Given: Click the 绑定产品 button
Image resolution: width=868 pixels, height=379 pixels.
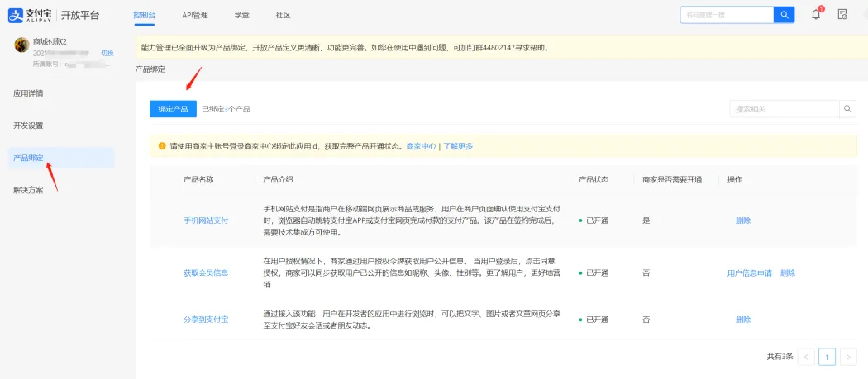Looking at the screenshot, I should (x=173, y=109).
